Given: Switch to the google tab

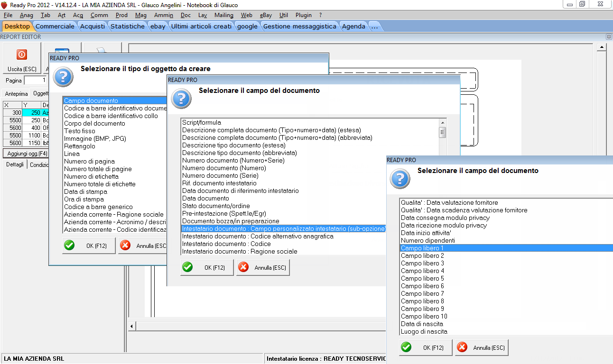Looking at the screenshot, I should click(x=247, y=26).
